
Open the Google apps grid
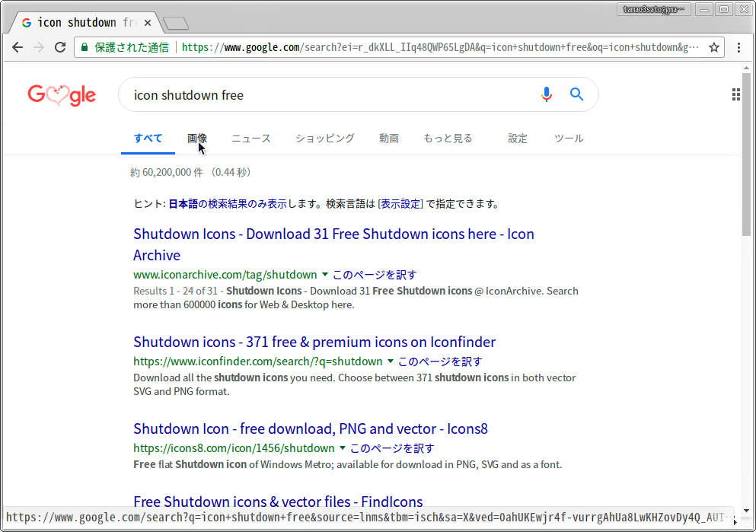[x=735, y=94]
